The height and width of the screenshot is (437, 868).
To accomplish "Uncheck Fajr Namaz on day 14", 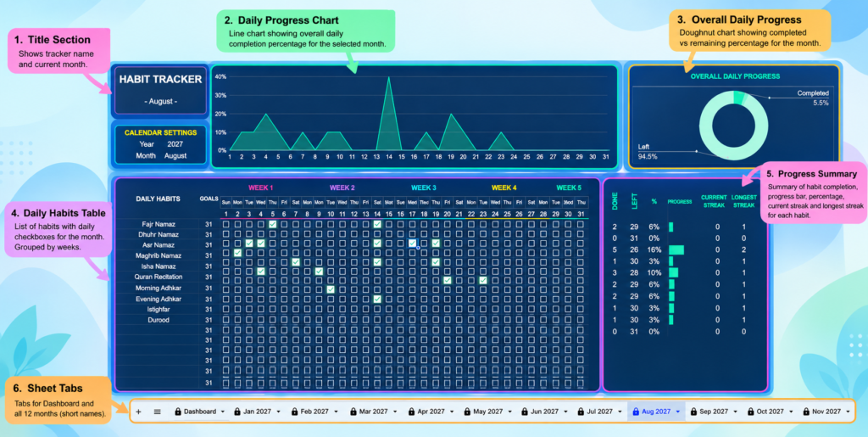I will click(x=377, y=224).
